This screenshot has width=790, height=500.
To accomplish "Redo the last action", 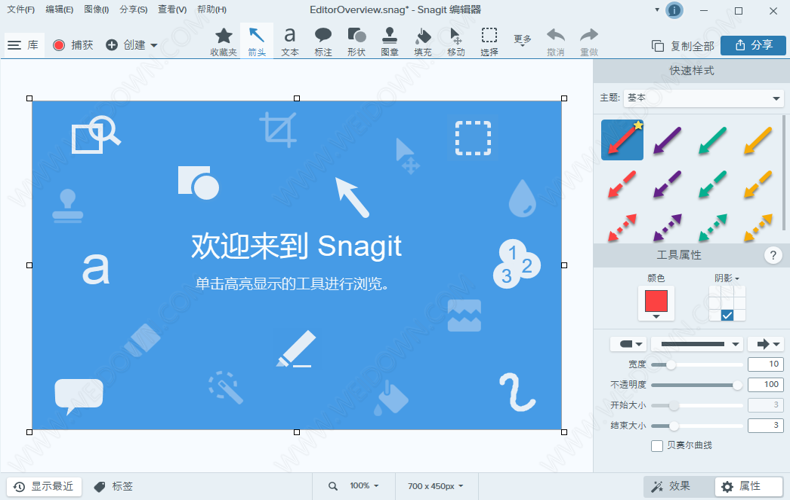I will coord(589,41).
